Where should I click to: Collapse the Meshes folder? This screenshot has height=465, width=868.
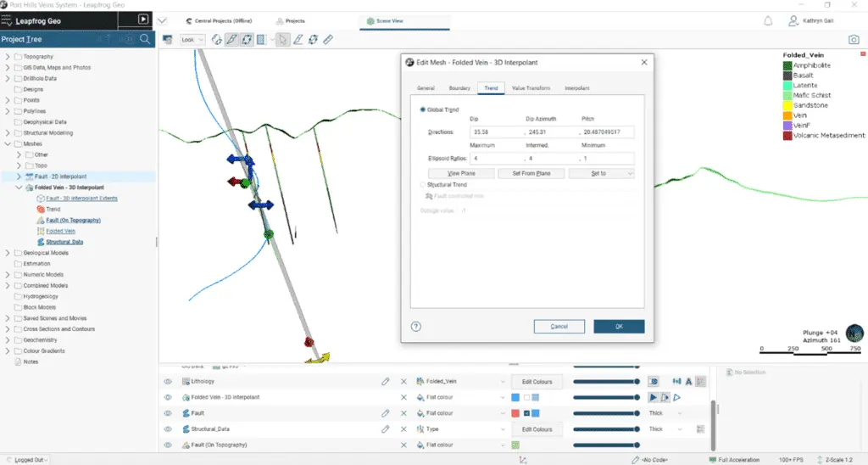pyautogui.click(x=7, y=143)
